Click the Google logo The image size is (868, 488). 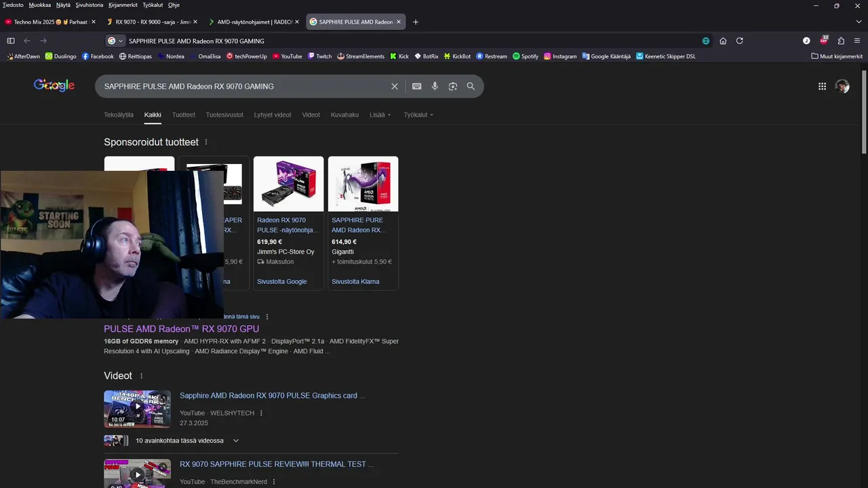tap(54, 85)
